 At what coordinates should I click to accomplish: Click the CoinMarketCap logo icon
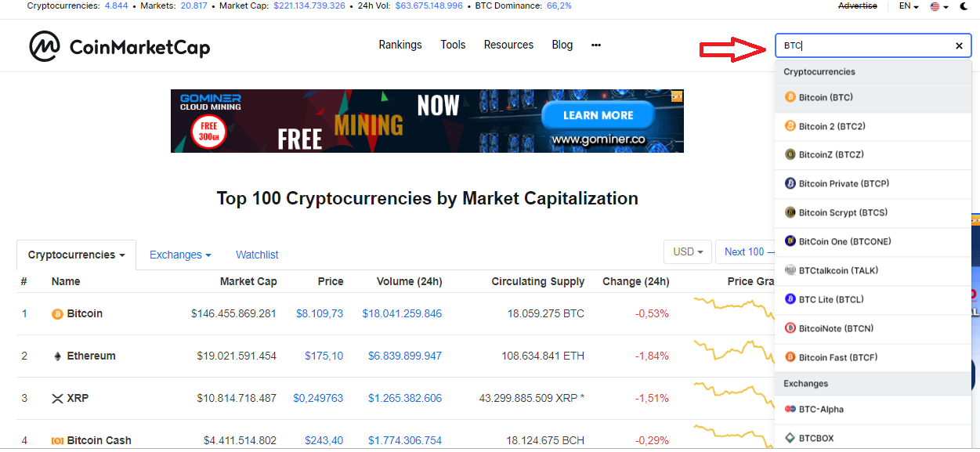tap(45, 47)
